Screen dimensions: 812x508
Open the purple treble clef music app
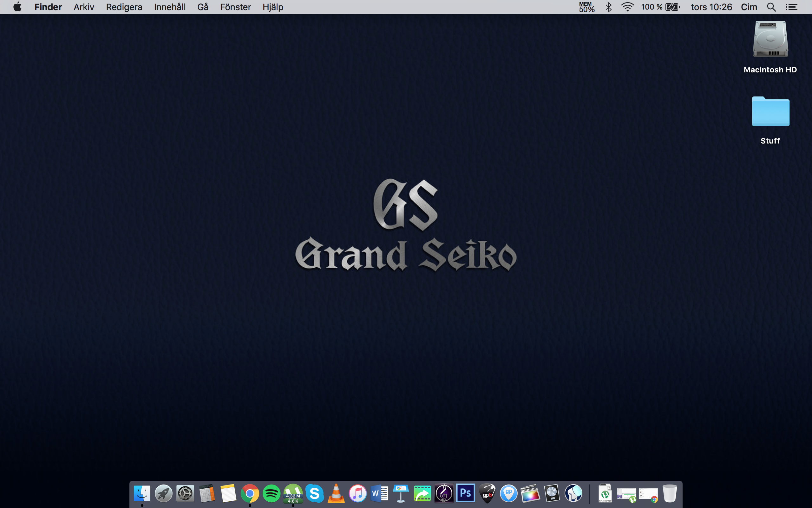pos(444,493)
